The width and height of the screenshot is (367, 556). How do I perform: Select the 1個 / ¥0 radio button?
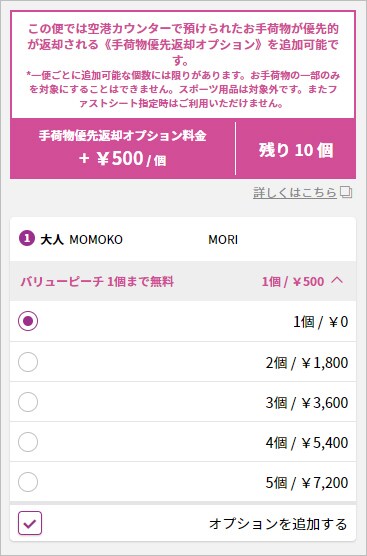pyautogui.click(x=28, y=321)
